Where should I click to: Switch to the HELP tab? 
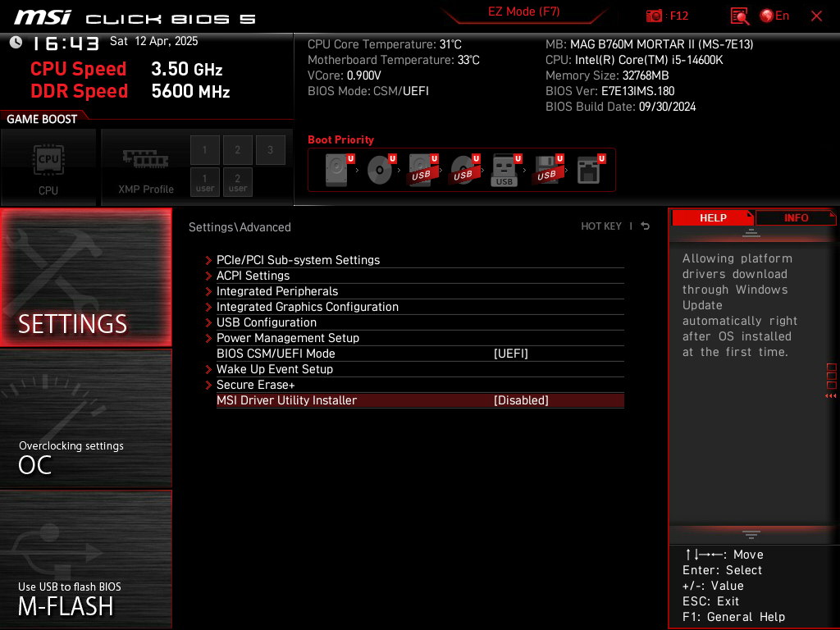713,217
